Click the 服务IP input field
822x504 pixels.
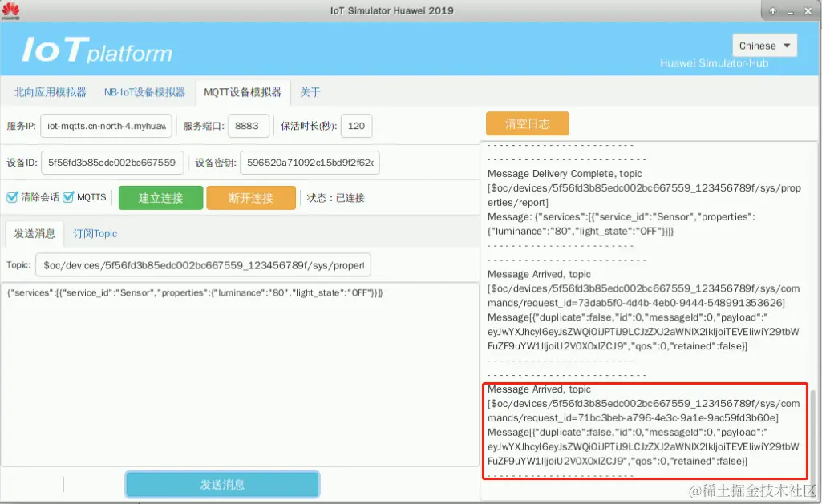[x=106, y=126]
